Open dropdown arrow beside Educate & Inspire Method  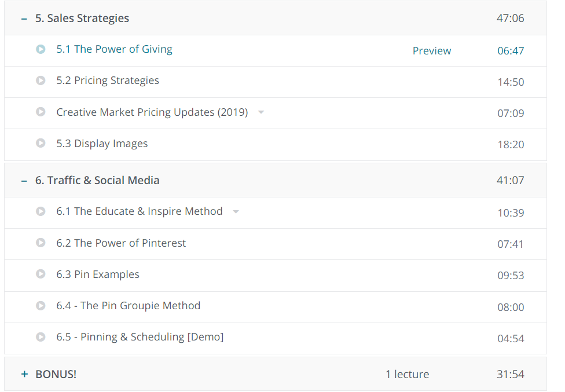coord(236,212)
